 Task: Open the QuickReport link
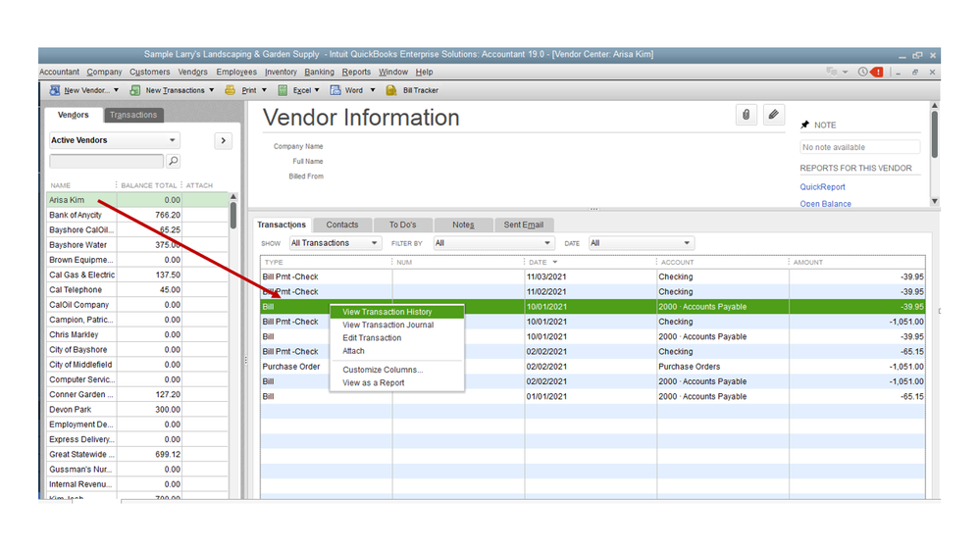pyautogui.click(x=822, y=187)
